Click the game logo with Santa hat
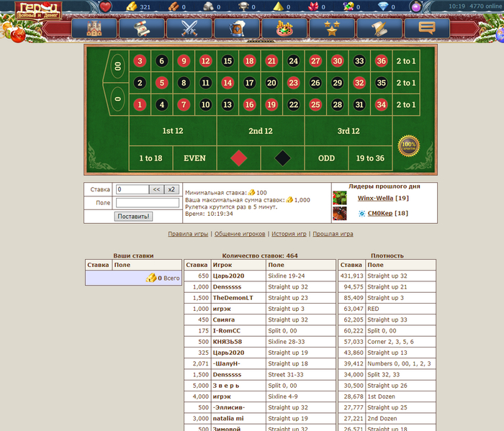Screen dimensions: 504x431 38,11
